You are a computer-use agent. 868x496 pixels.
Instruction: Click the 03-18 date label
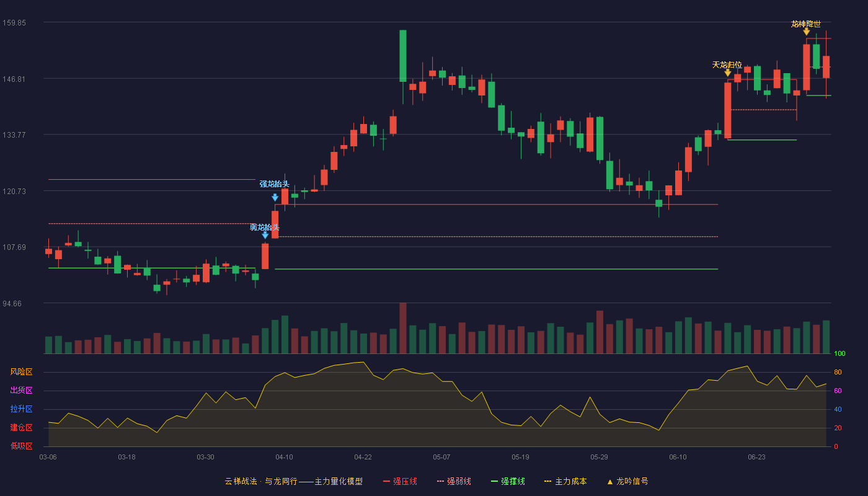[x=126, y=457]
